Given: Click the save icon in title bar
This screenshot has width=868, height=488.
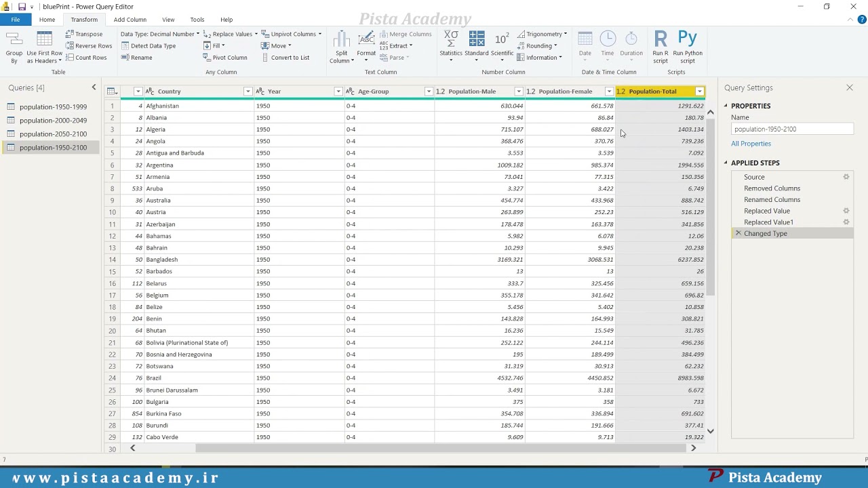Looking at the screenshot, I should [x=22, y=7].
